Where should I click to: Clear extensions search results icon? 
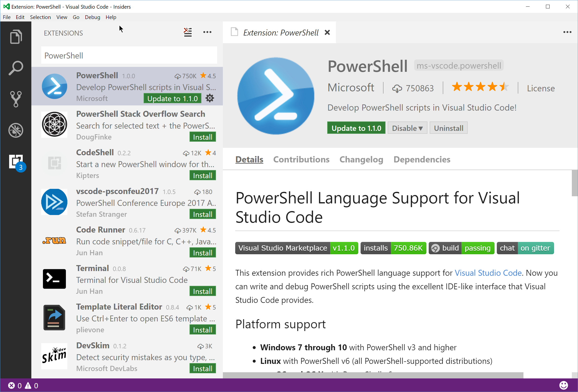tap(188, 32)
